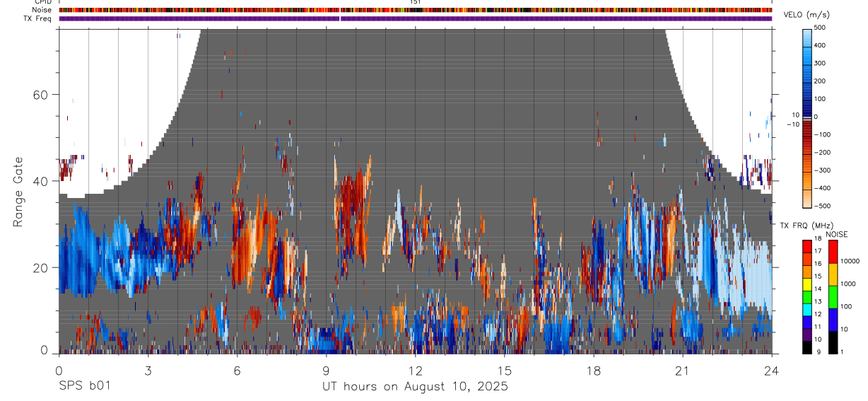This screenshot has width=868, height=401.
Task: Pick the blue noise swatch 10-100
Action: (x=833, y=319)
